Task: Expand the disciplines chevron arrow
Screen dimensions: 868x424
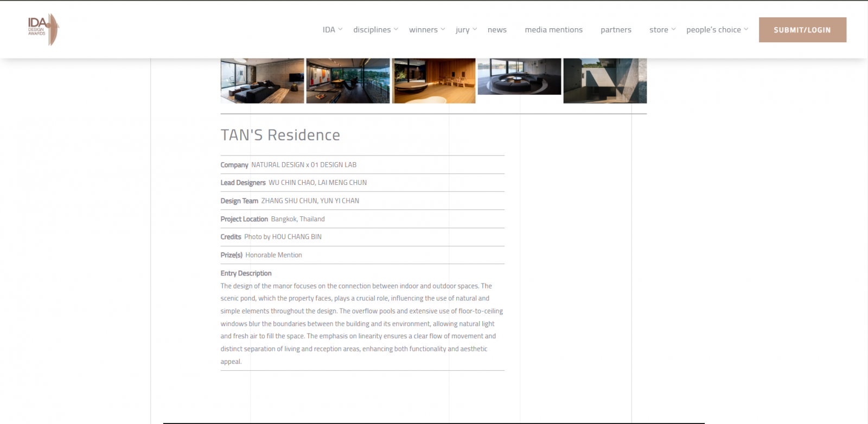Action: coord(396,29)
